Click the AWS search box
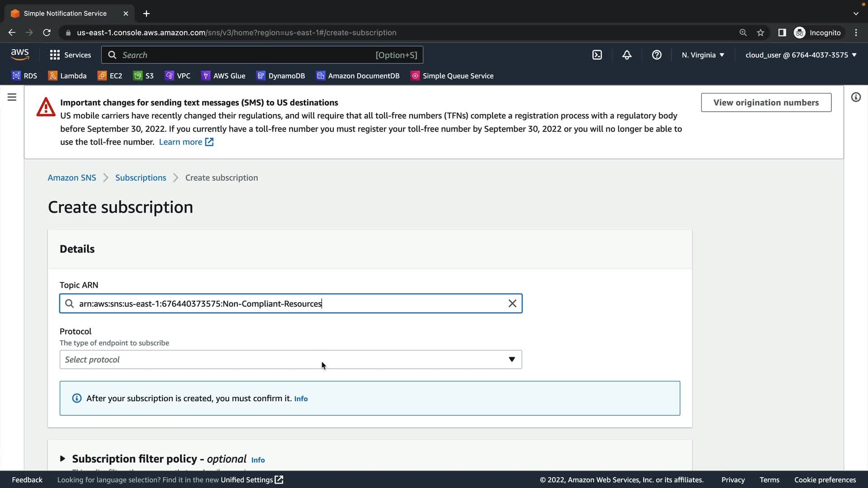The height and width of the screenshot is (488, 868). [x=262, y=55]
